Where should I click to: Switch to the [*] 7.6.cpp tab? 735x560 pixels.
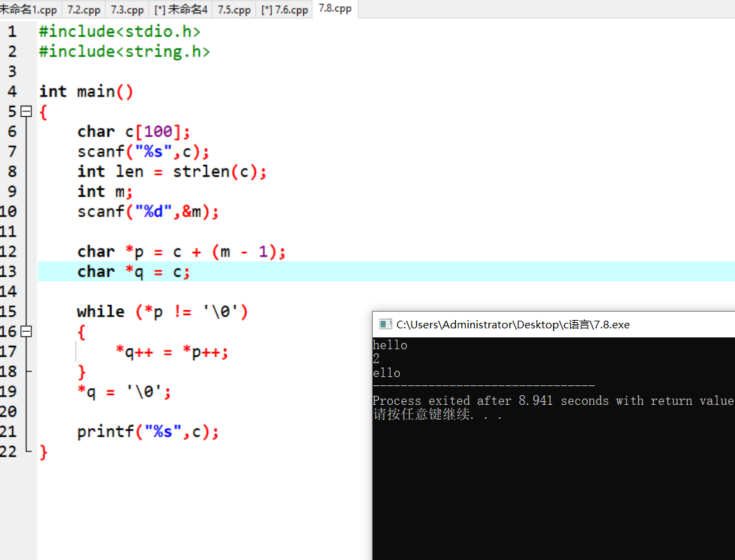point(284,9)
